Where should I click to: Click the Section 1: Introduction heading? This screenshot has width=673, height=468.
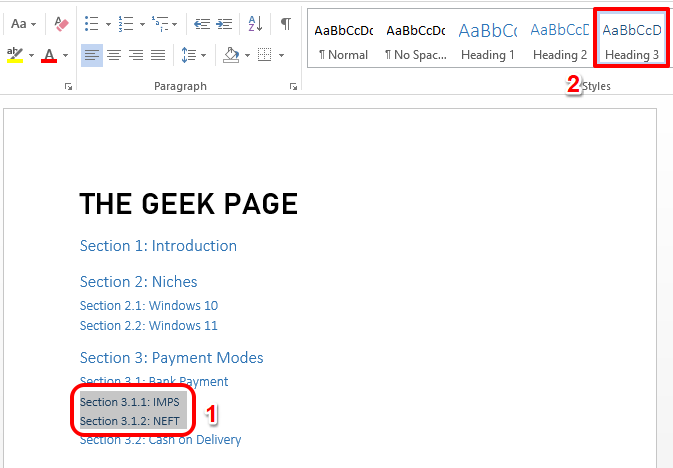click(x=158, y=246)
